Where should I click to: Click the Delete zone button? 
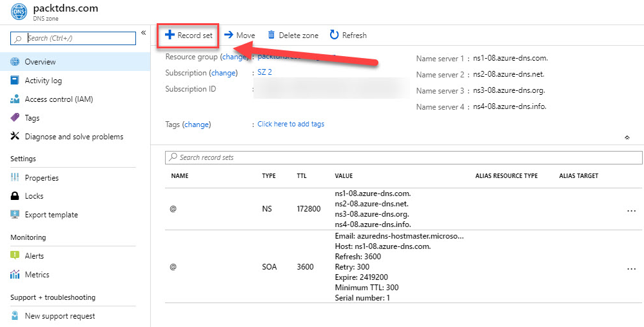[x=293, y=35]
